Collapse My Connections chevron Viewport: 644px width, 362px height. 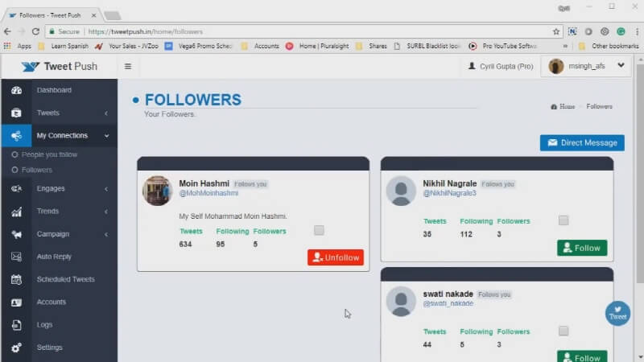tap(106, 135)
